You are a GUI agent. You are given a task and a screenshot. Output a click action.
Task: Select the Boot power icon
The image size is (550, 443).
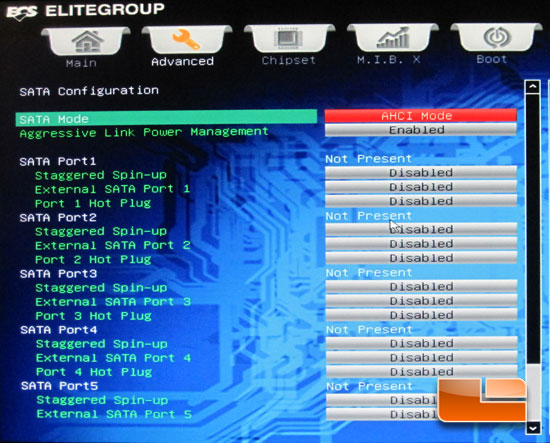(496, 37)
